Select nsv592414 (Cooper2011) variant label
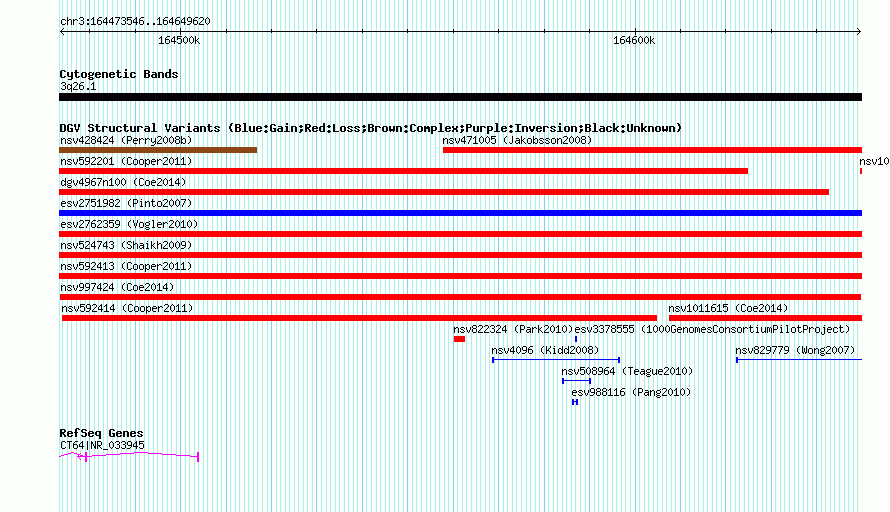890x512 pixels. coord(127,308)
